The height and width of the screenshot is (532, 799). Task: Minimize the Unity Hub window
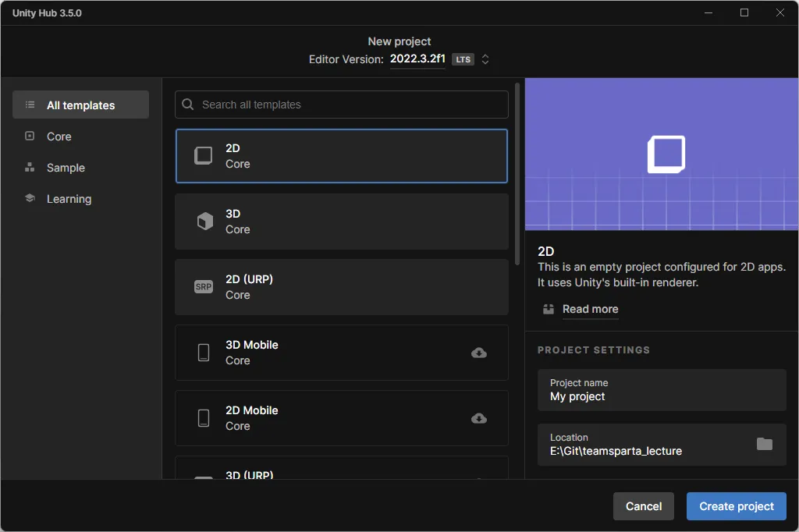tap(708, 12)
